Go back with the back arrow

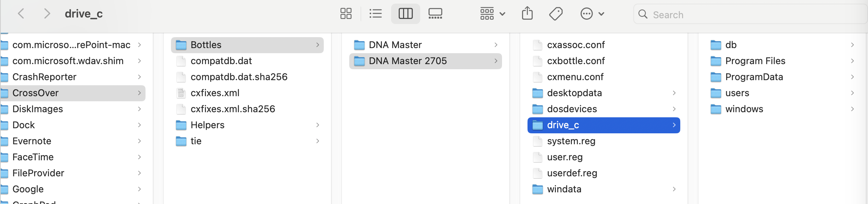(x=21, y=14)
